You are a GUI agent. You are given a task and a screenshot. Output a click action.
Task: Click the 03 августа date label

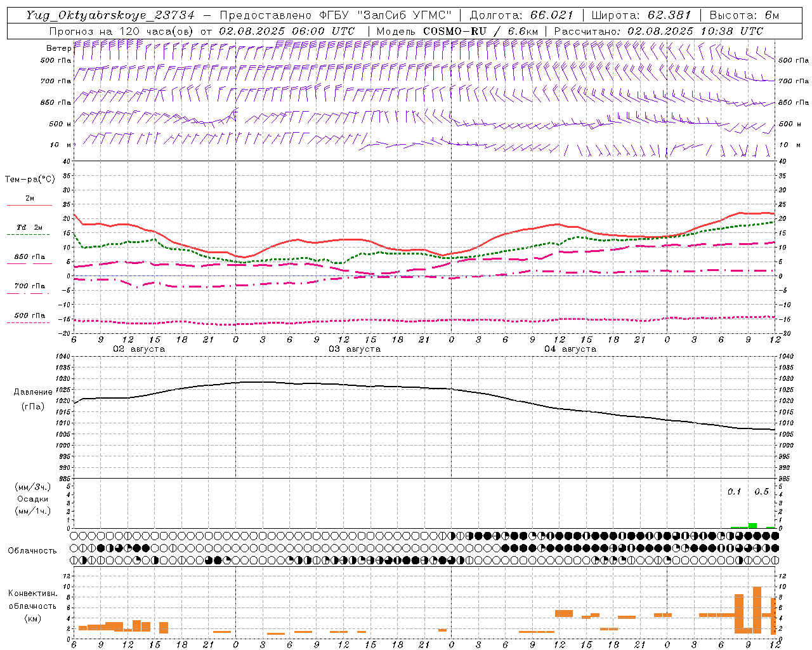tap(355, 349)
